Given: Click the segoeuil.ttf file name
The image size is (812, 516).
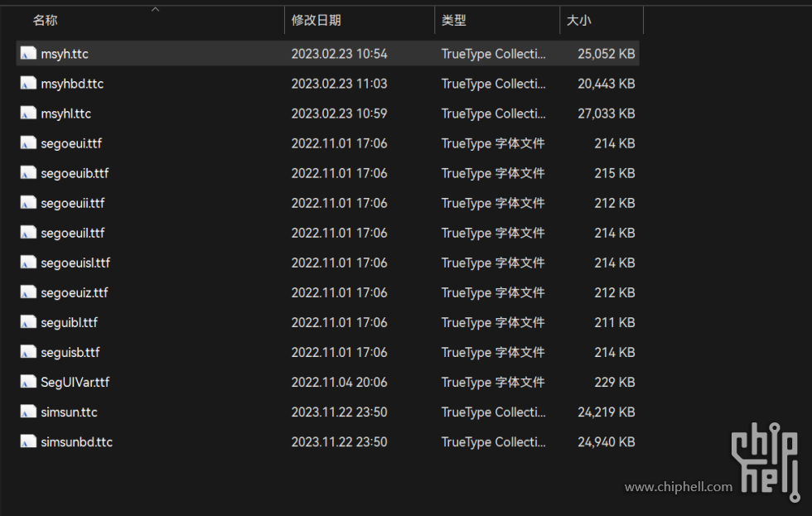Looking at the screenshot, I should pos(73,233).
